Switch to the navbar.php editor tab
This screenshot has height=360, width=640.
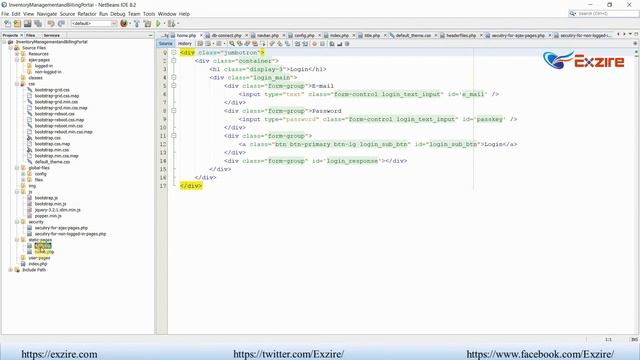pyautogui.click(x=268, y=36)
